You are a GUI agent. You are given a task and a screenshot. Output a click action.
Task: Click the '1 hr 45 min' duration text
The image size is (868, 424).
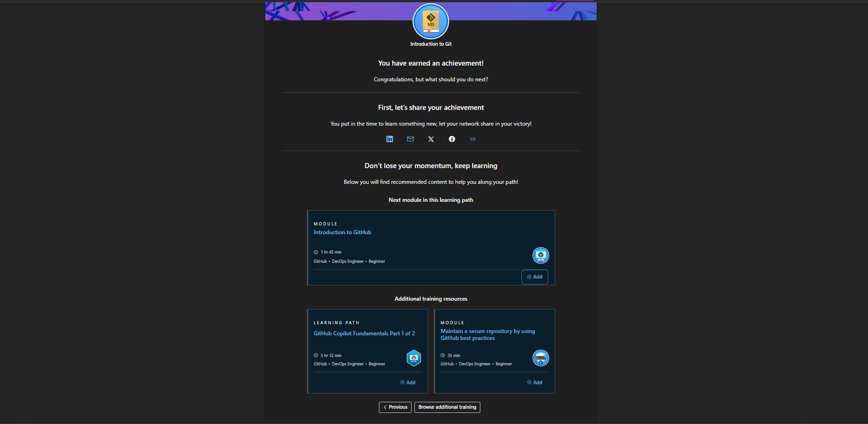[x=331, y=252]
